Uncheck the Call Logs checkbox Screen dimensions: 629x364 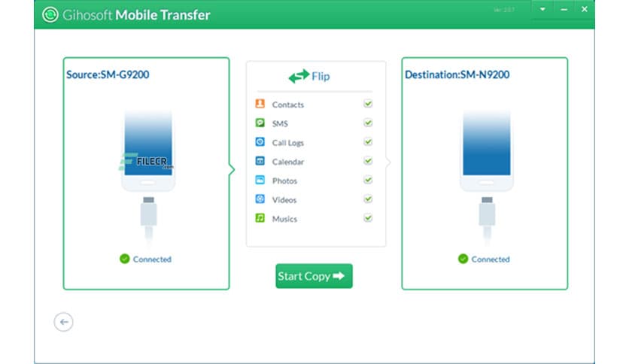coord(368,142)
